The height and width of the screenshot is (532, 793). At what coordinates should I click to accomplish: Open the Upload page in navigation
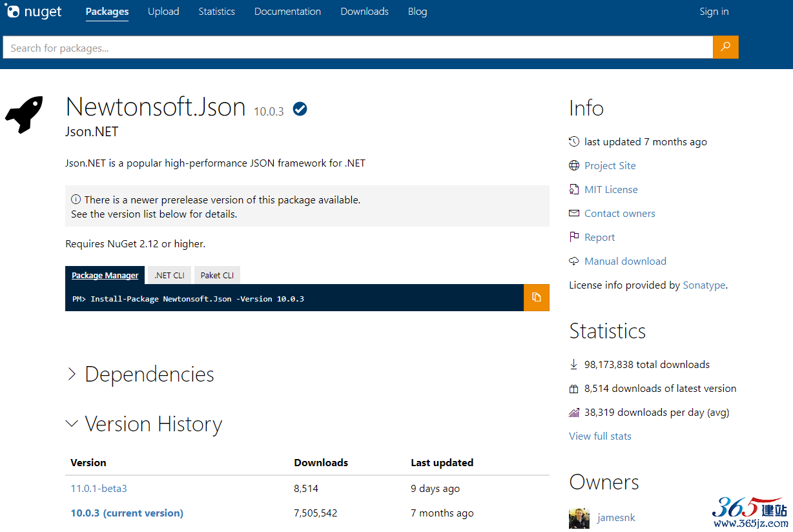(163, 12)
